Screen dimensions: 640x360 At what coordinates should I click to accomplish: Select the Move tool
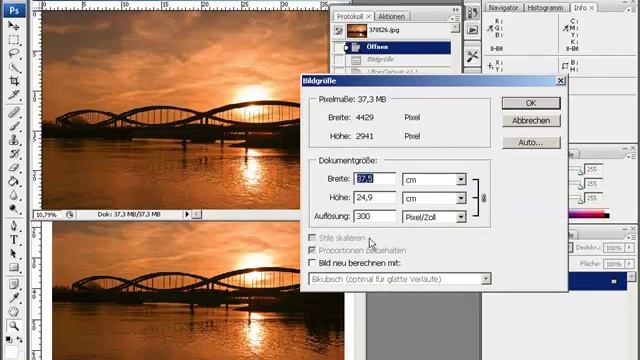pyautogui.click(x=14, y=26)
